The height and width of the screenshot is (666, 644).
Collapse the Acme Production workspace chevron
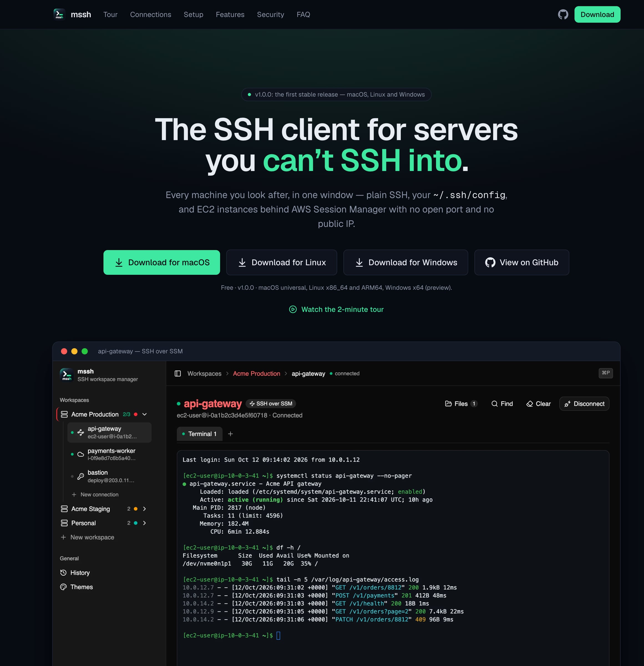(144, 414)
